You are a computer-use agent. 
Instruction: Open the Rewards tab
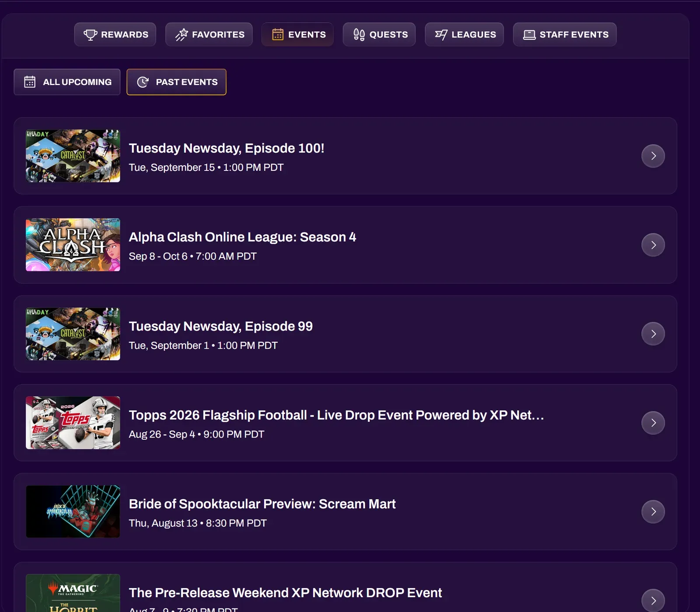tap(115, 35)
